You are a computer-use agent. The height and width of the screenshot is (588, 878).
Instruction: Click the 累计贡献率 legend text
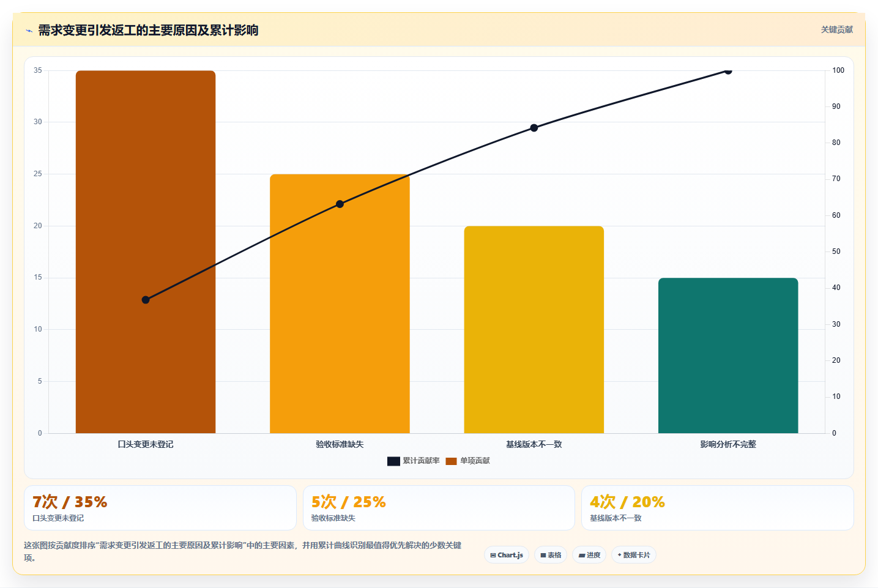421,461
